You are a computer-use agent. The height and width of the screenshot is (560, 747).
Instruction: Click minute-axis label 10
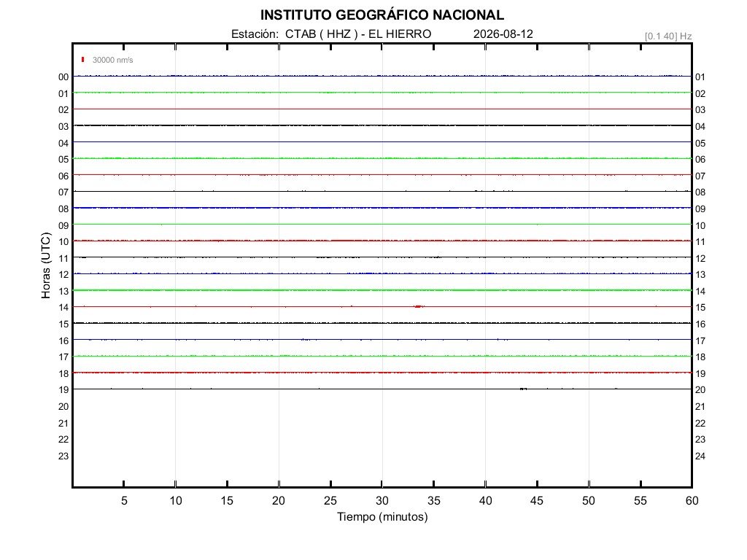coord(176,501)
